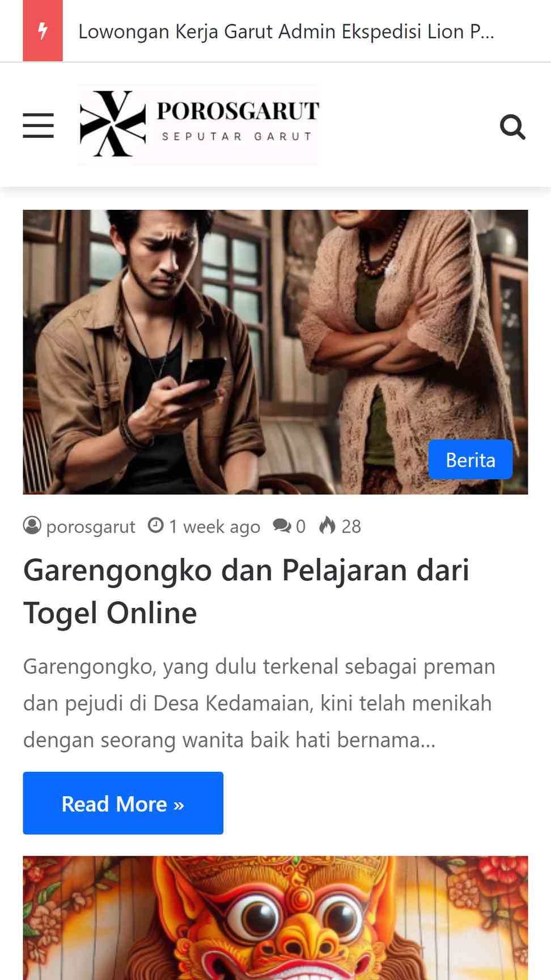
Task: Open the featured image of man with phone
Action: coord(275,352)
